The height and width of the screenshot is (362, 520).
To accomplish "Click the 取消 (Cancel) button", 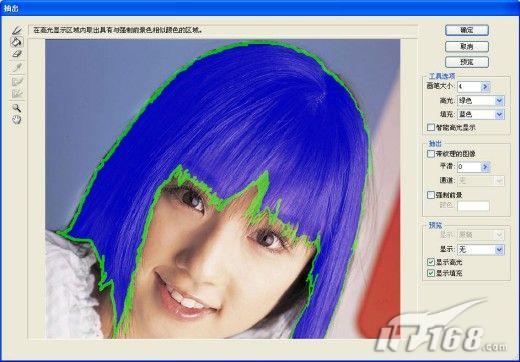I will click(467, 46).
